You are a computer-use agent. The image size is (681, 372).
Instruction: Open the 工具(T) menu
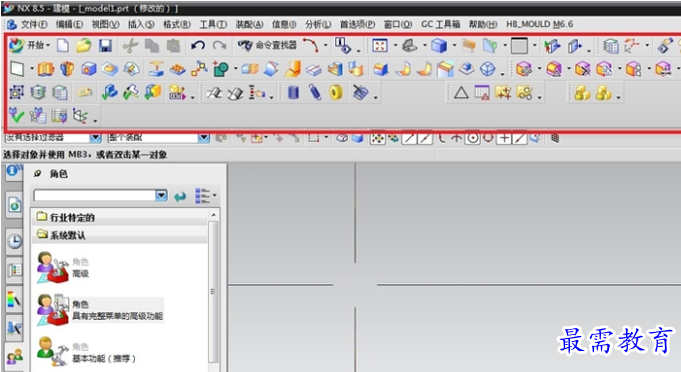[213, 24]
